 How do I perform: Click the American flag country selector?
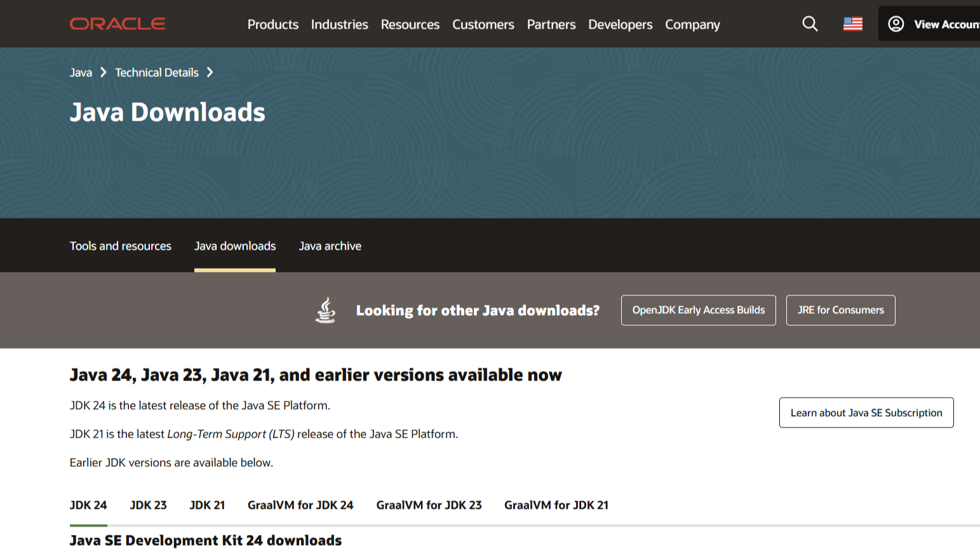pos(852,24)
